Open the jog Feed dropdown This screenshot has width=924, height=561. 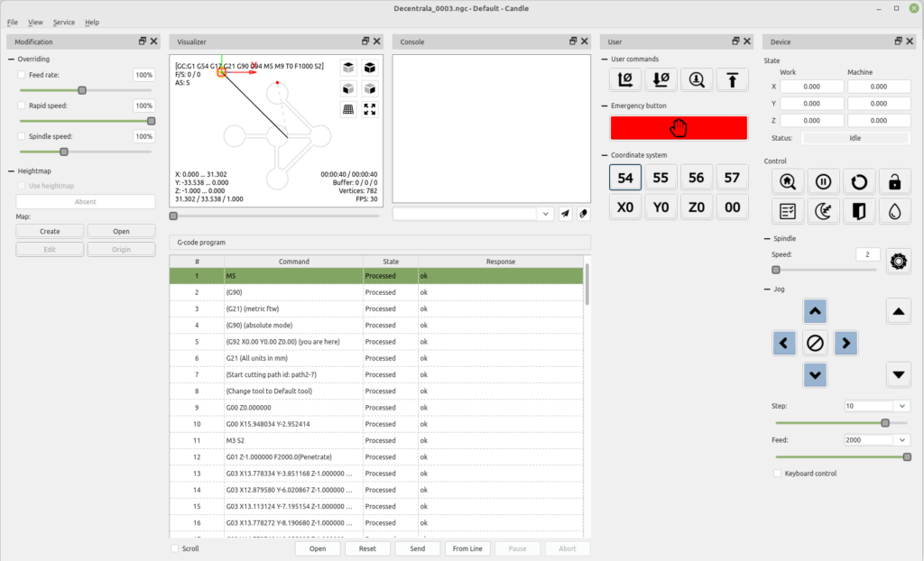click(x=902, y=440)
